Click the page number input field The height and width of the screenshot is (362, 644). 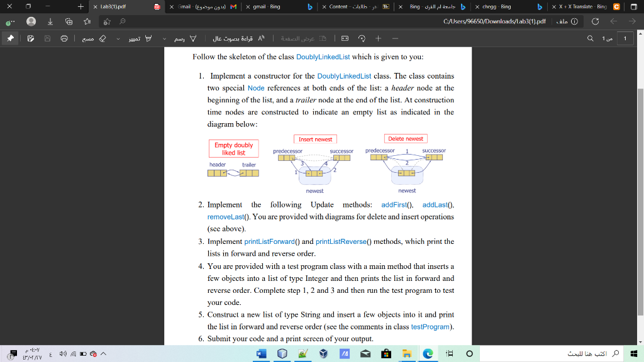tap(623, 38)
